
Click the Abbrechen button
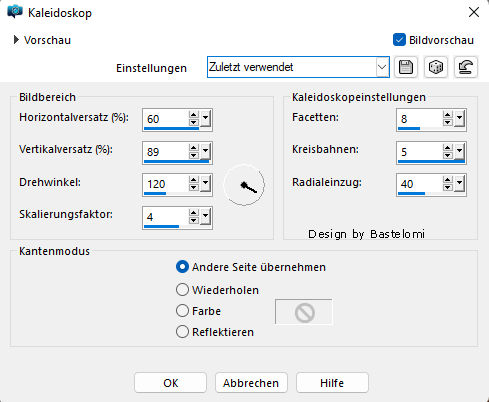coord(251,383)
